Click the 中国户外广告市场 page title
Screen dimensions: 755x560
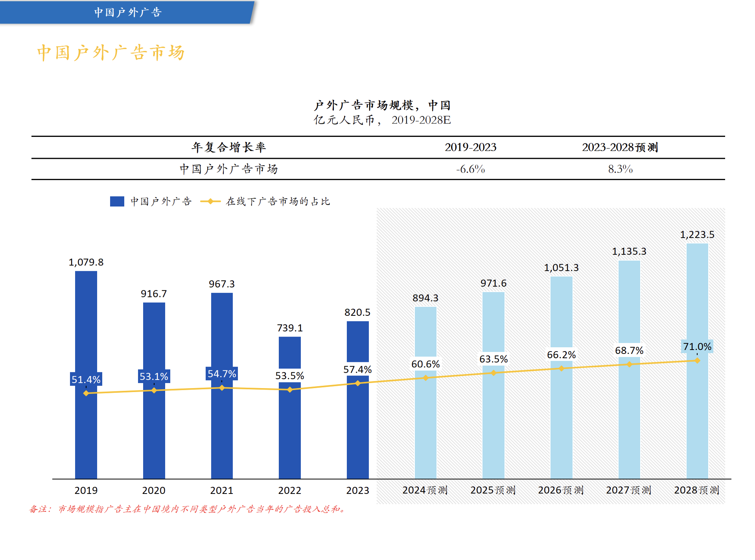coord(110,53)
